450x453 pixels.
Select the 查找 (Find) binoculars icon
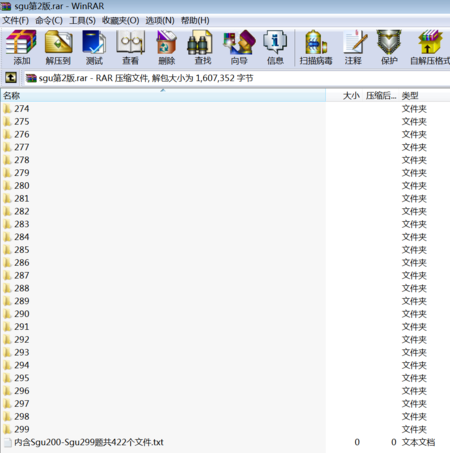(202, 47)
